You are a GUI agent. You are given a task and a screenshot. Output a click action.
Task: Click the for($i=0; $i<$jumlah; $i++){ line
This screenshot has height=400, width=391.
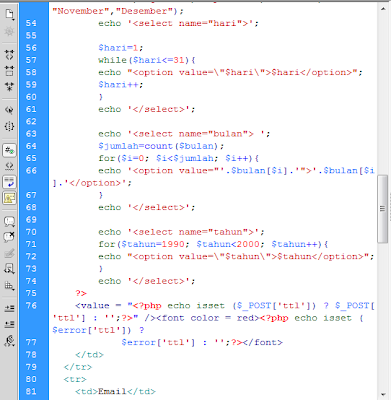click(179, 158)
